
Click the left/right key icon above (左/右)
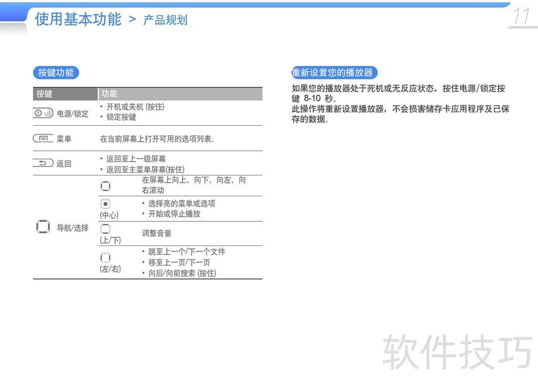(105, 258)
